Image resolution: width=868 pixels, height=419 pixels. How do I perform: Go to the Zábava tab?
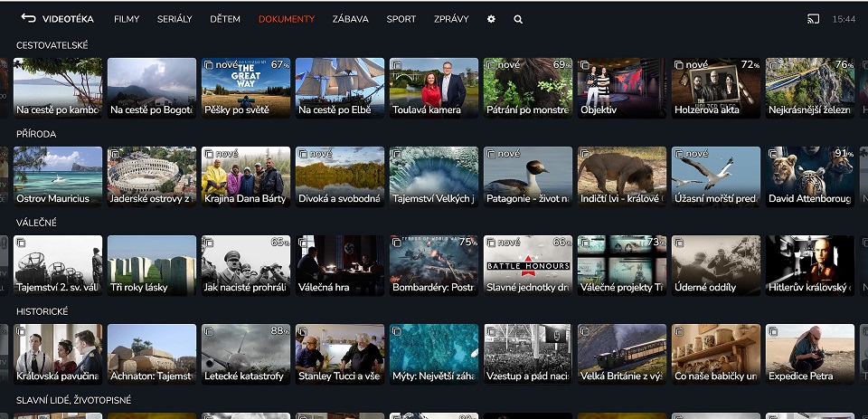(351, 19)
